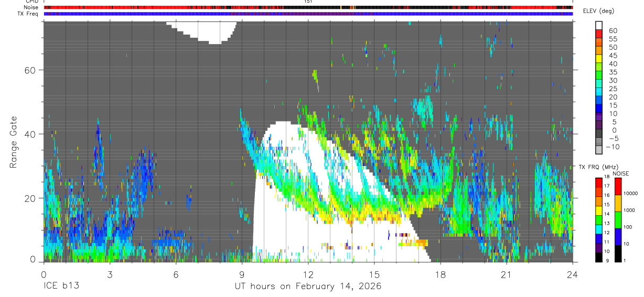Select the '15' tick label on UT hours axis
Screen dimensions: 644x297
[374, 274]
